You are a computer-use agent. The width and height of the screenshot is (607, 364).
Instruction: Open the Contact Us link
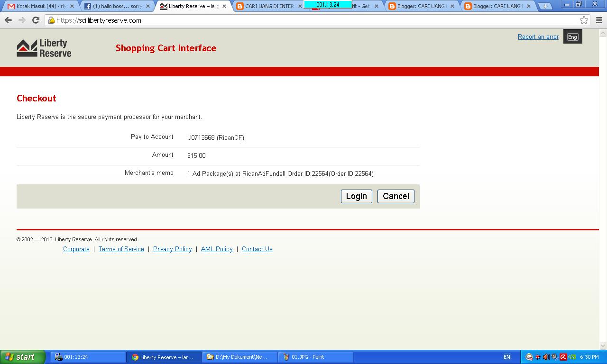click(257, 249)
